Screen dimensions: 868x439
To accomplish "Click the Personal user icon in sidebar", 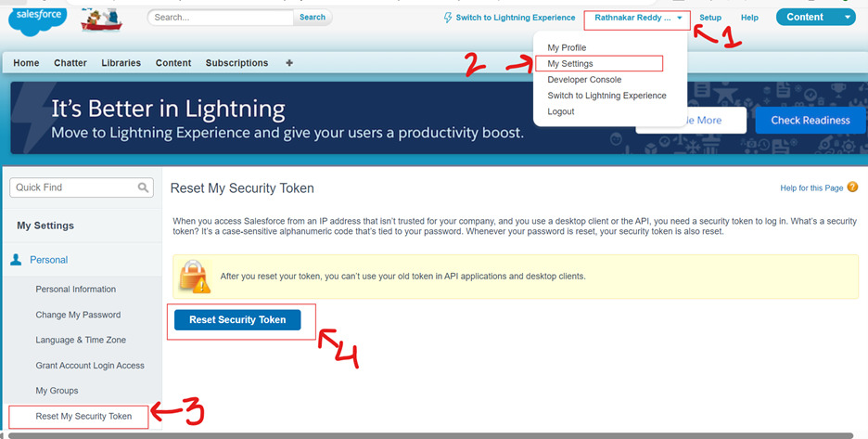I will click(16, 260).
